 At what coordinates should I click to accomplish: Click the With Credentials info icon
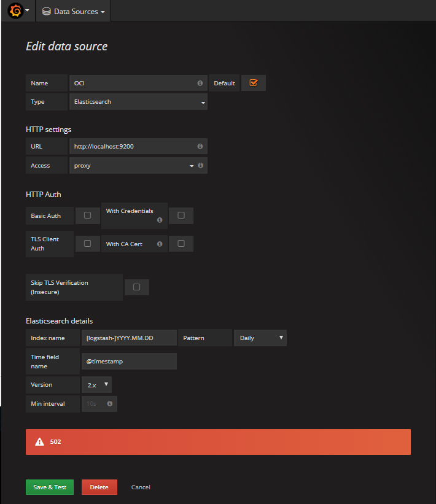(x=160, y=220)
